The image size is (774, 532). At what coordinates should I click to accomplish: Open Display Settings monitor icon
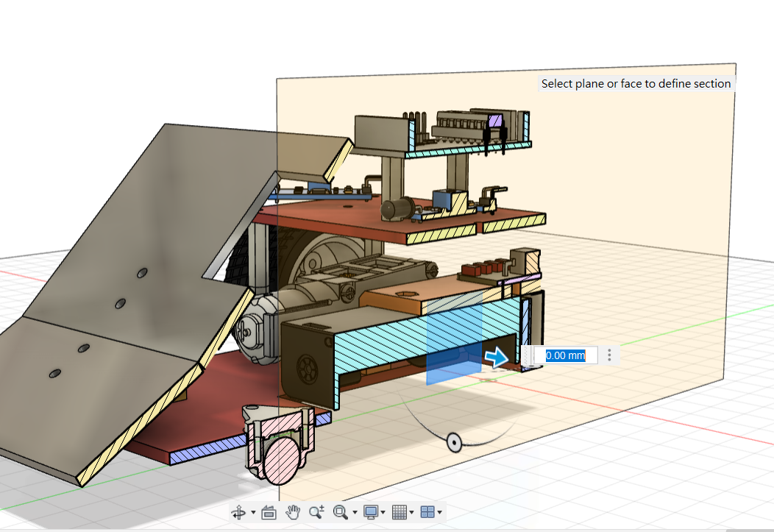[x=372, y=512]
